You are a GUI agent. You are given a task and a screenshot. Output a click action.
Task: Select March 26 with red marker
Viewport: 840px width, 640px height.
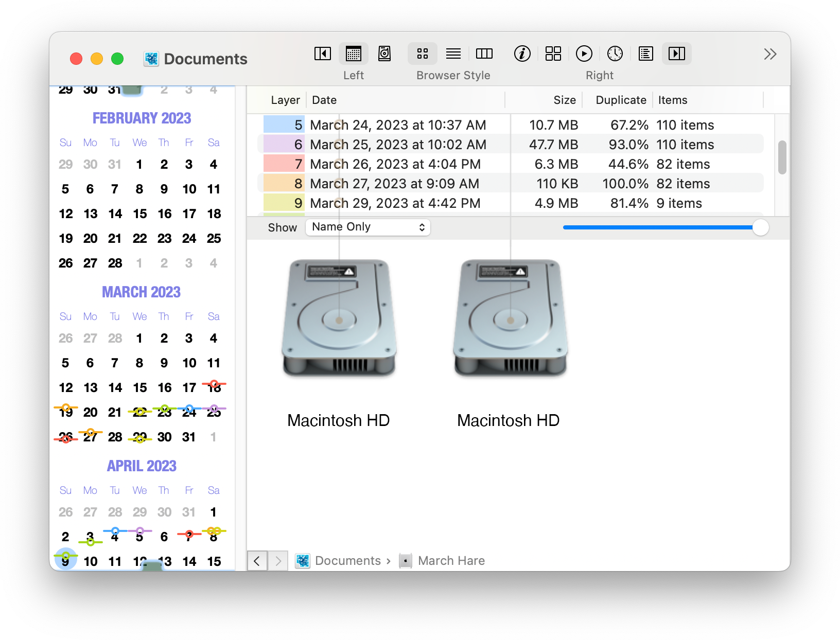[66, 437]
